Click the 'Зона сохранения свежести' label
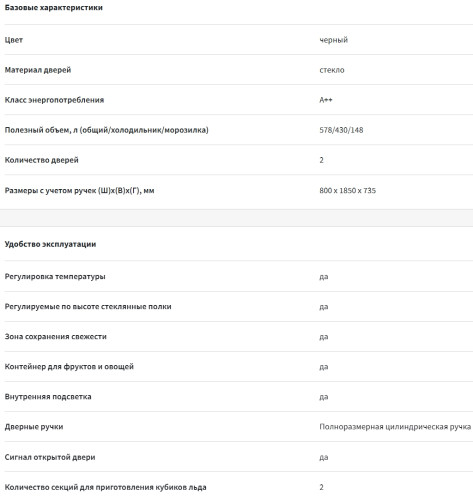 (56, 337)
